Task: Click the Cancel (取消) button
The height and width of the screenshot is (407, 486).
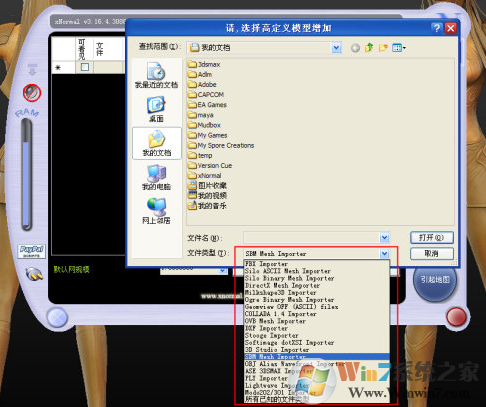Action: [432, 254]
